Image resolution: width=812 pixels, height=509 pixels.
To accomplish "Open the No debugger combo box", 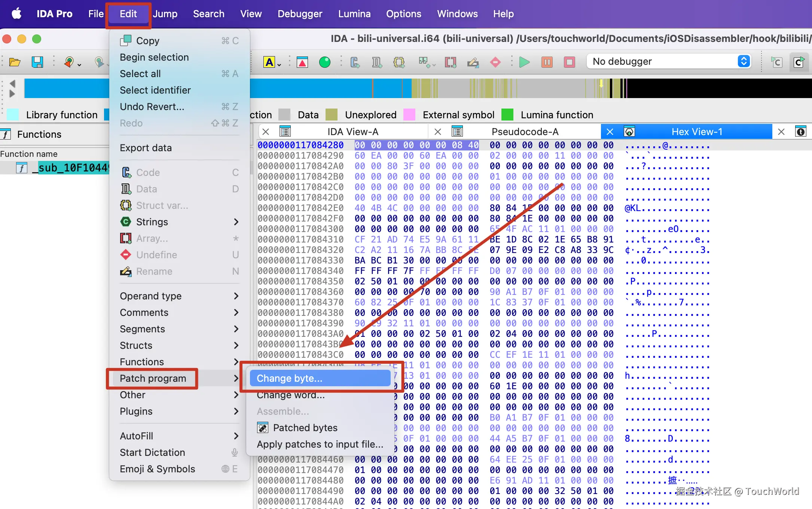I will pos(669,61).
